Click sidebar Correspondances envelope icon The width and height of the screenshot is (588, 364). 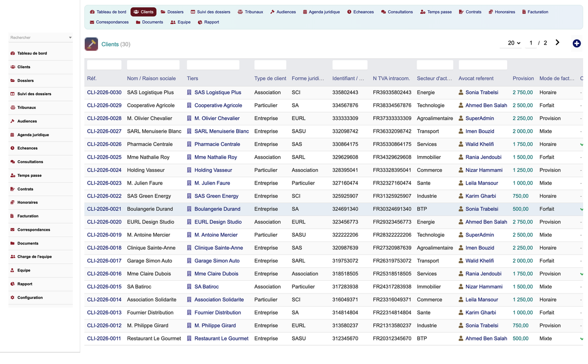tap(13, 230)
